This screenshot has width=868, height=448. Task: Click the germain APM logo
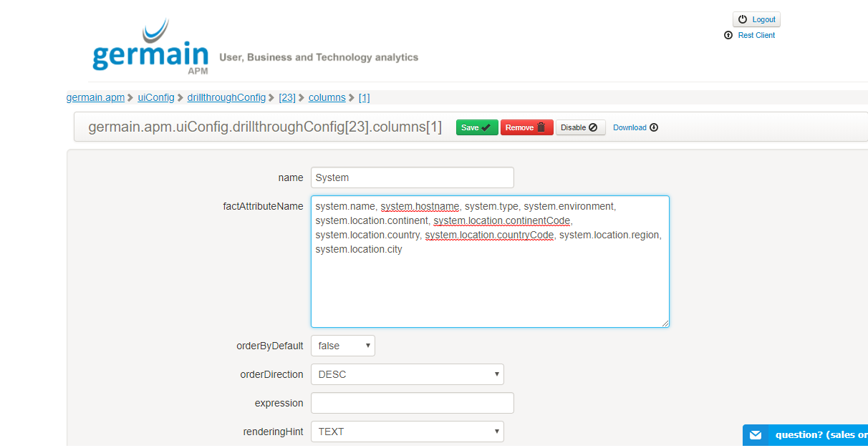[x=150, y=47]
